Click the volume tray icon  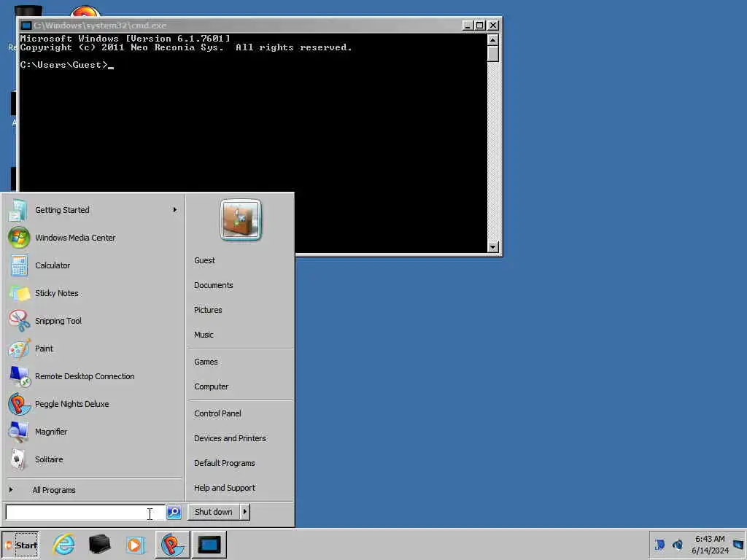[678, 544]
